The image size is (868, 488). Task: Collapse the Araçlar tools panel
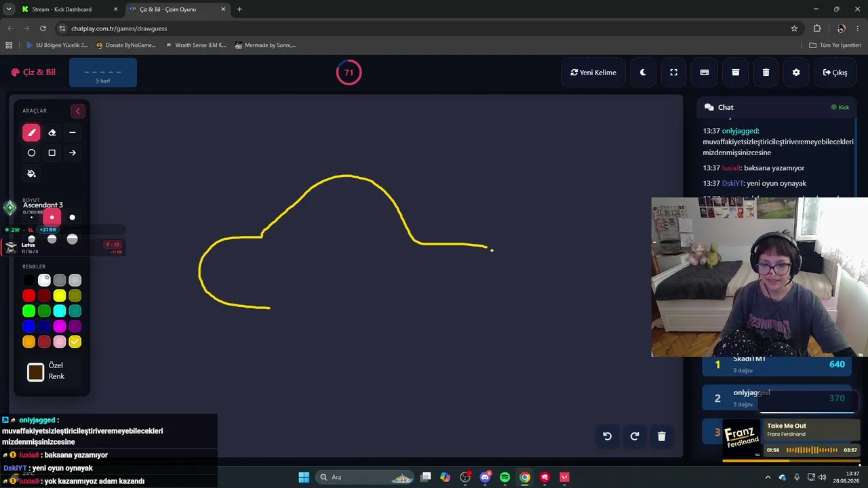tap(77, 111)
